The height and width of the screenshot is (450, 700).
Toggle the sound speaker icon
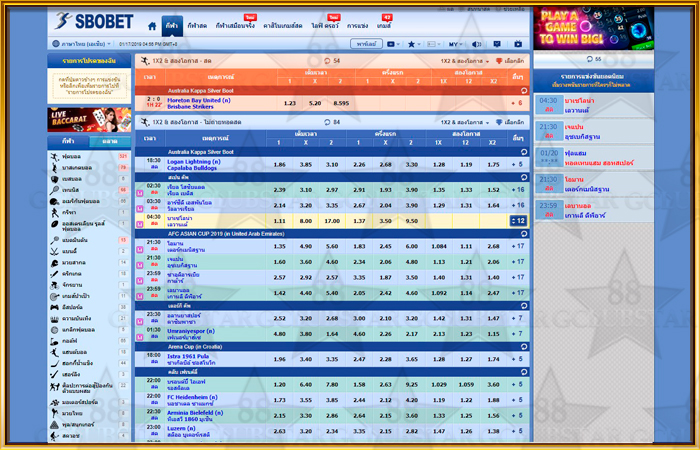pyautogui.click(x=476, y=44)
